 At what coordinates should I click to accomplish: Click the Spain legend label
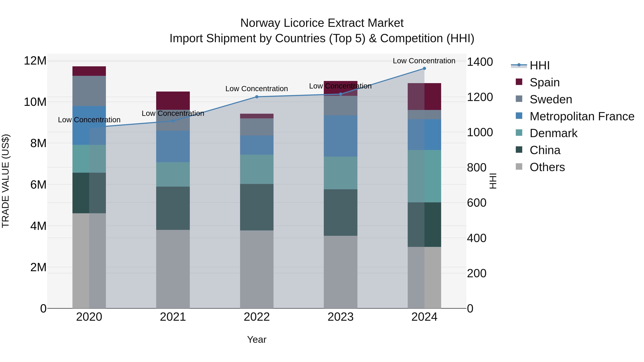pos(545,82)
